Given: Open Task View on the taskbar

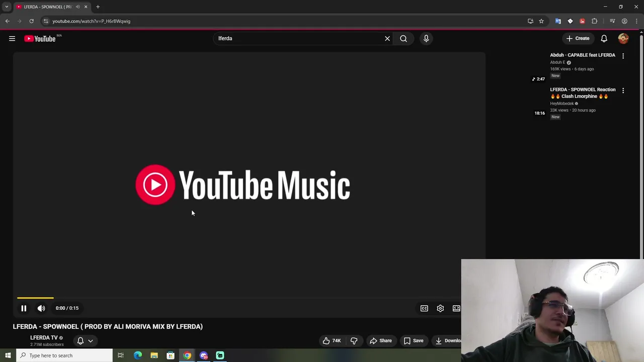Looking at the screenshot, I should point(121,355).
